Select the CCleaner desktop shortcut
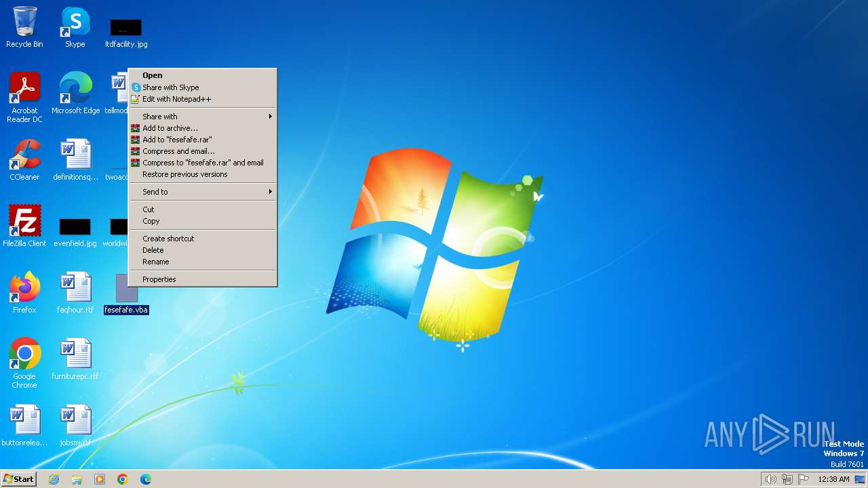 point(24,160)
